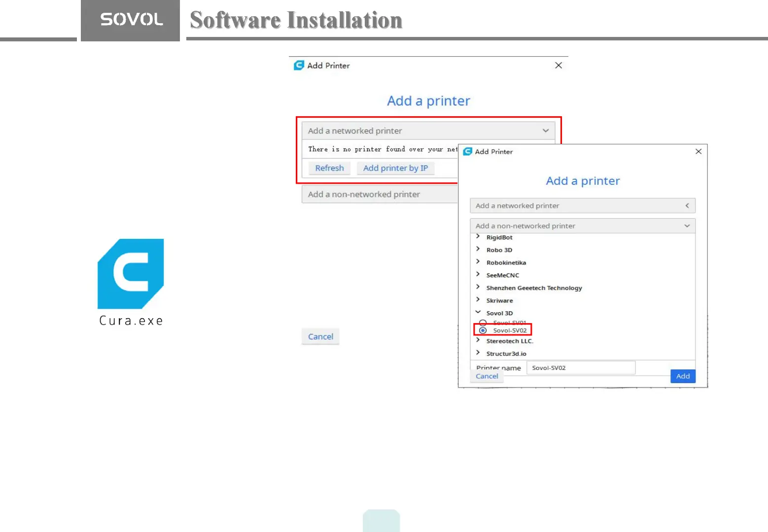The image size is (768, 532).
Task: Select the Sovol-SV02 radio button
Action: point(483,331)
